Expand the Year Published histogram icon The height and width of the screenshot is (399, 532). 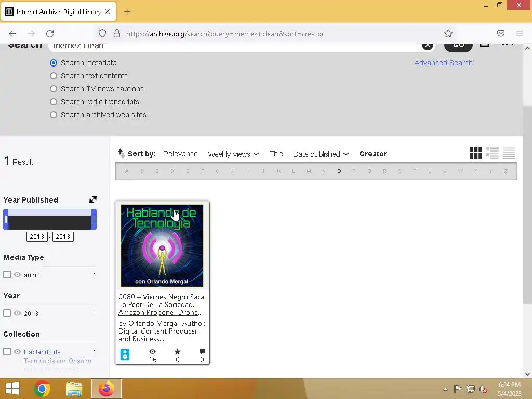(92, 199)
